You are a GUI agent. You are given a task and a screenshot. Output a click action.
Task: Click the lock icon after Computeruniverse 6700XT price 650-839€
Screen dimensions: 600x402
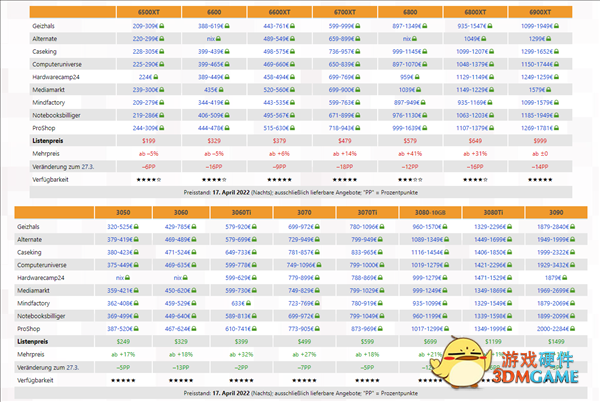[358, 64]
